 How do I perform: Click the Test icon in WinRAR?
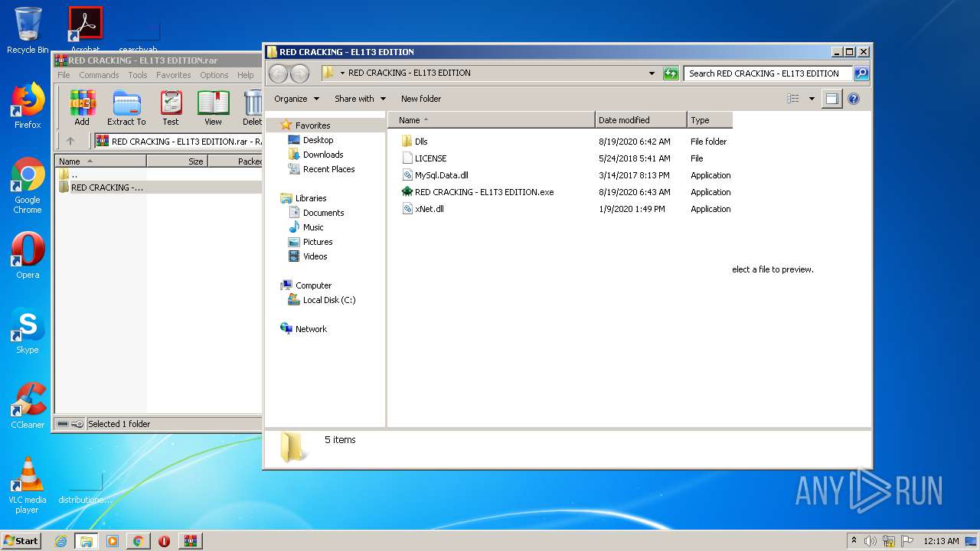(x=171, y=107)
